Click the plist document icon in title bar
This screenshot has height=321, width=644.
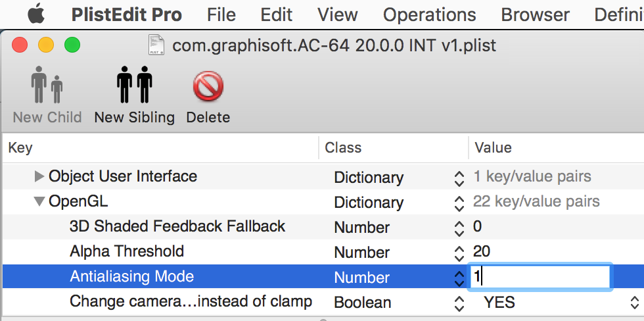pyautogui.click(x=156, y=45)
